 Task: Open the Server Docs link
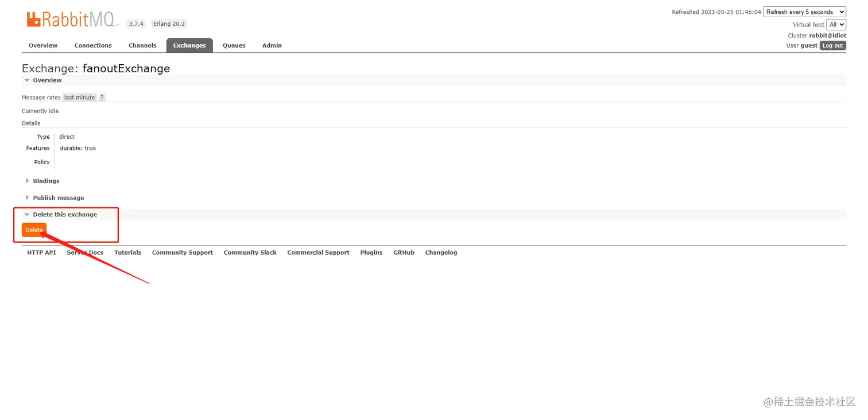pyautogui.click(x=84, y=252)
